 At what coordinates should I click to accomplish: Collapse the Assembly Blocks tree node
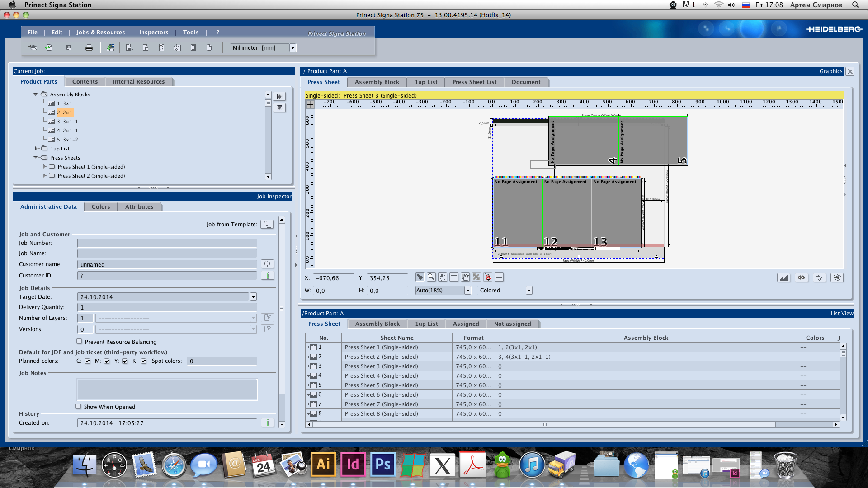(x=36, y=94)
